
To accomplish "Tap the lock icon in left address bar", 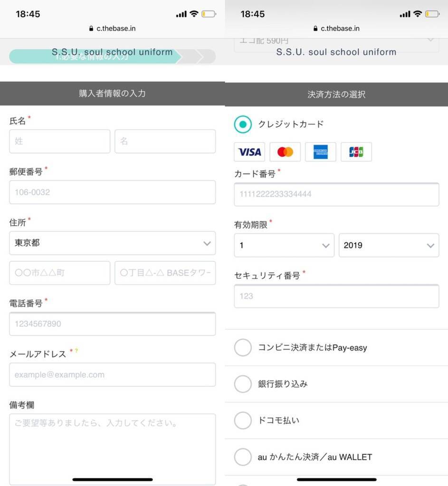I will click(91, 29).
